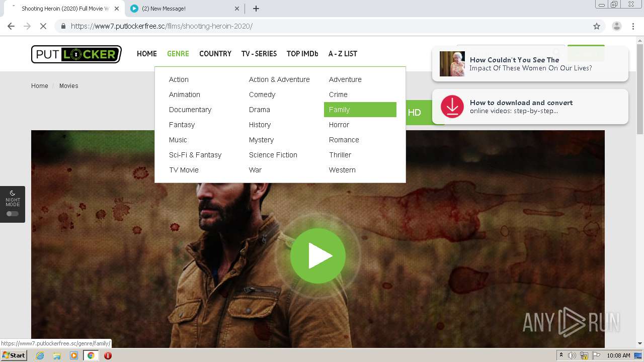Click the Putlocker logo
644x362 pixels.
(76, 54)
